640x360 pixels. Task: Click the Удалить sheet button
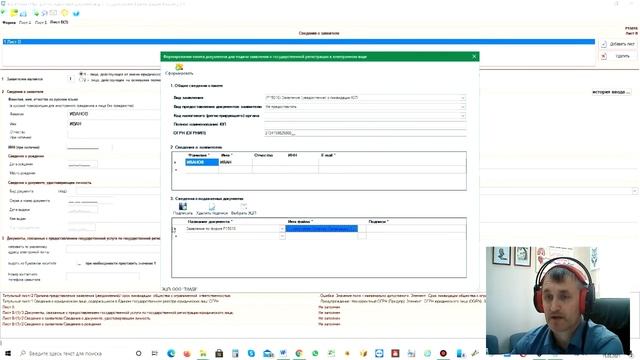pyautogui.click(x=618, y=56)
